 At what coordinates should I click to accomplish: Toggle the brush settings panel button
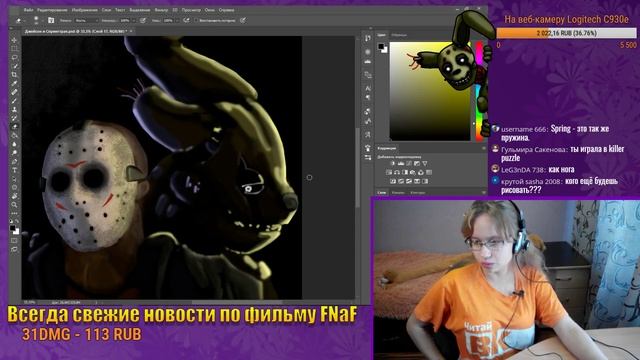pos(51,20)
